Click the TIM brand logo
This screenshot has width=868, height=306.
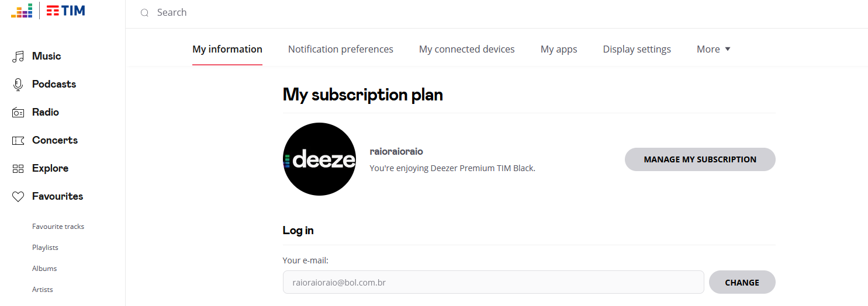(x=66, y=11)
